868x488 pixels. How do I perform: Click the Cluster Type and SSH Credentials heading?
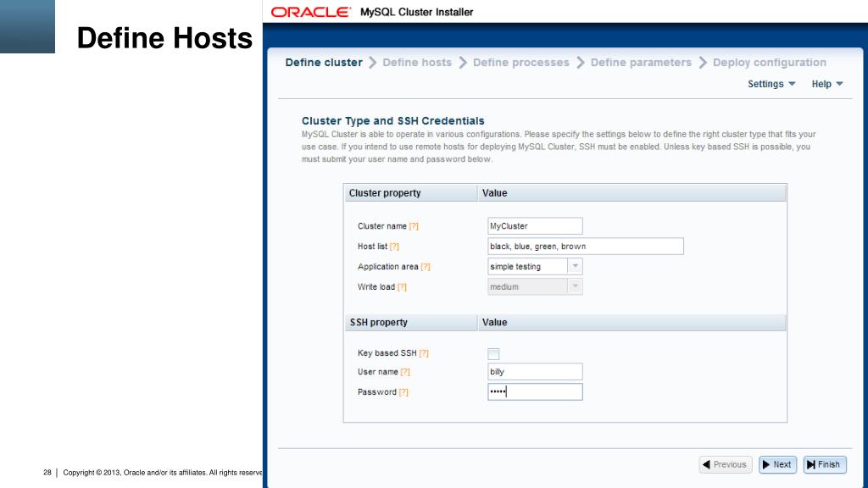pos(393,120)
